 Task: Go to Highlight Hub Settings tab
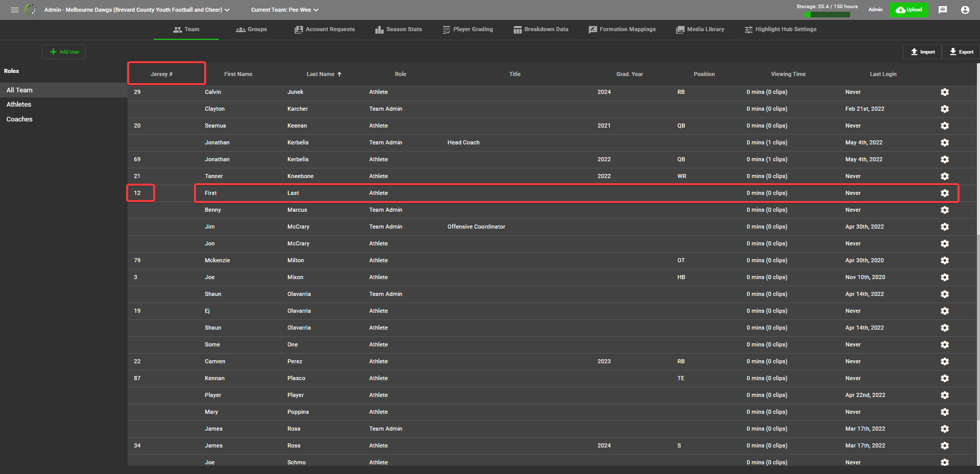click(x=780, y=30)
